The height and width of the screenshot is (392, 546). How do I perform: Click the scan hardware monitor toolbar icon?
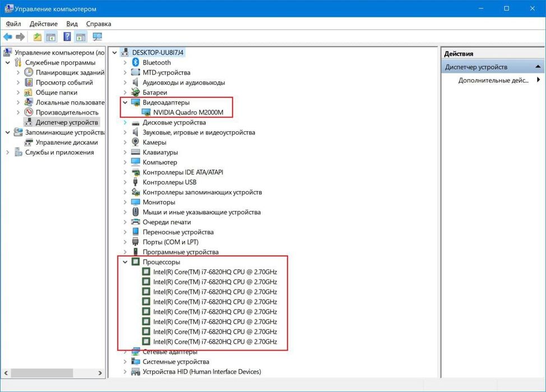tap(97, 36)
